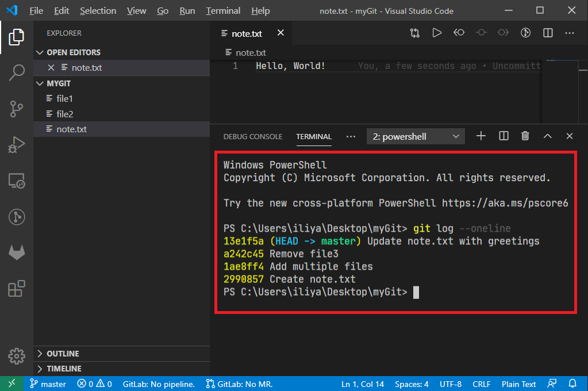Open Extensions view in activity bar
Image resolution: width=588 pixels, height=391 pixels.
click(x=17, y=289)
